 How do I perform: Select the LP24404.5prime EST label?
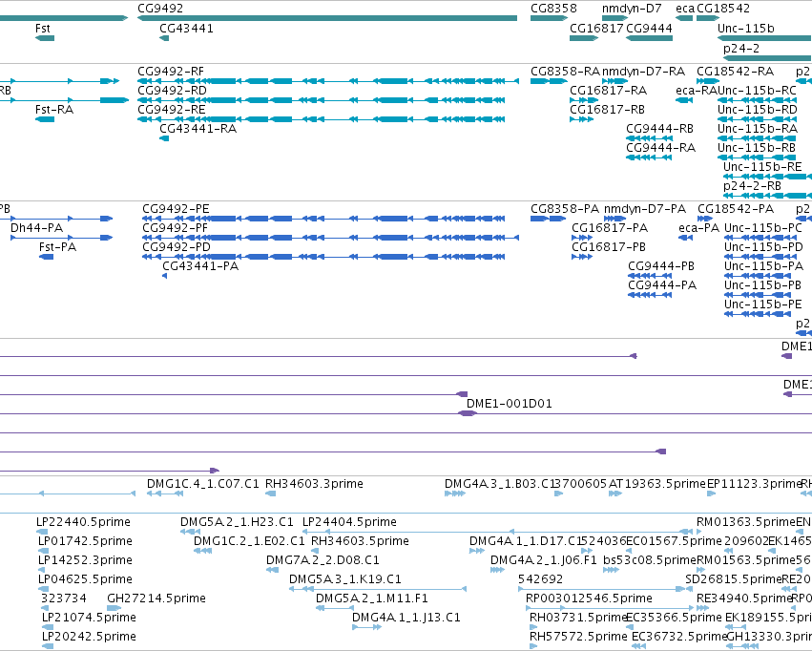pyautogui.click(x=349, y=522)
